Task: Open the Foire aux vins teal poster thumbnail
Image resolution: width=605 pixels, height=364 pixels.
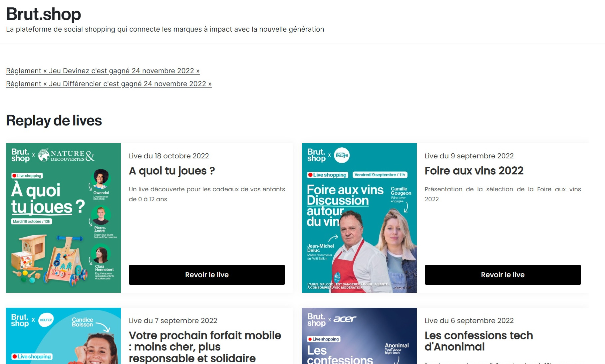Action: (359, 218)
